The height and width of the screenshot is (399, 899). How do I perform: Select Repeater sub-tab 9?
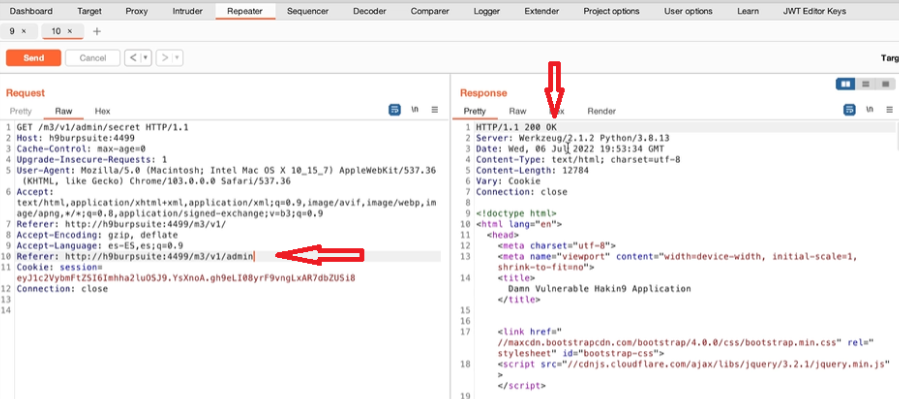(12, 32)
